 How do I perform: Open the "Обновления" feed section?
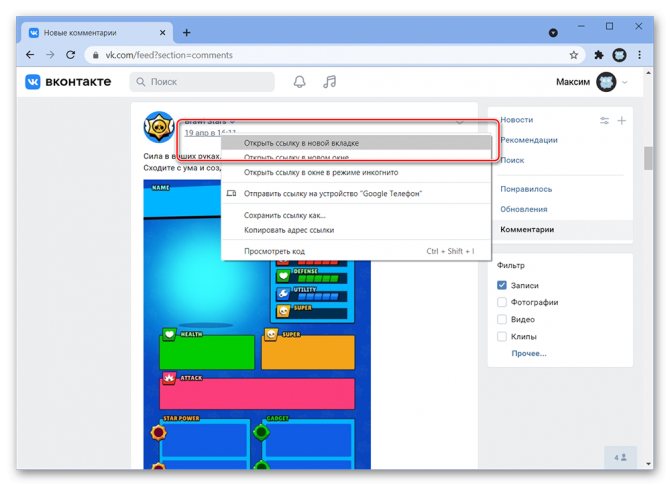click(x=524, y=209)
